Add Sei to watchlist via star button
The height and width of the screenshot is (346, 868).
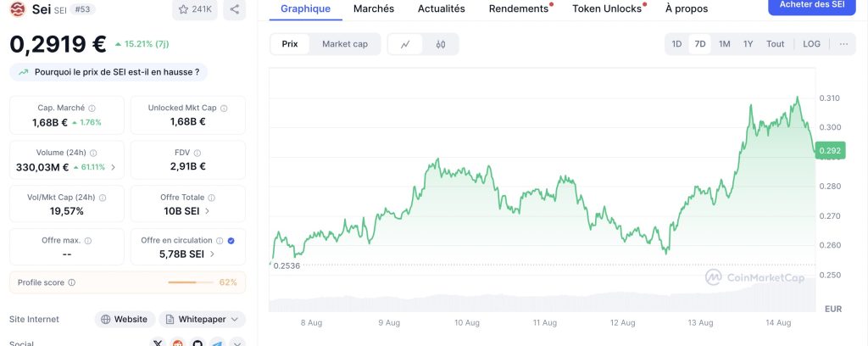195,9
